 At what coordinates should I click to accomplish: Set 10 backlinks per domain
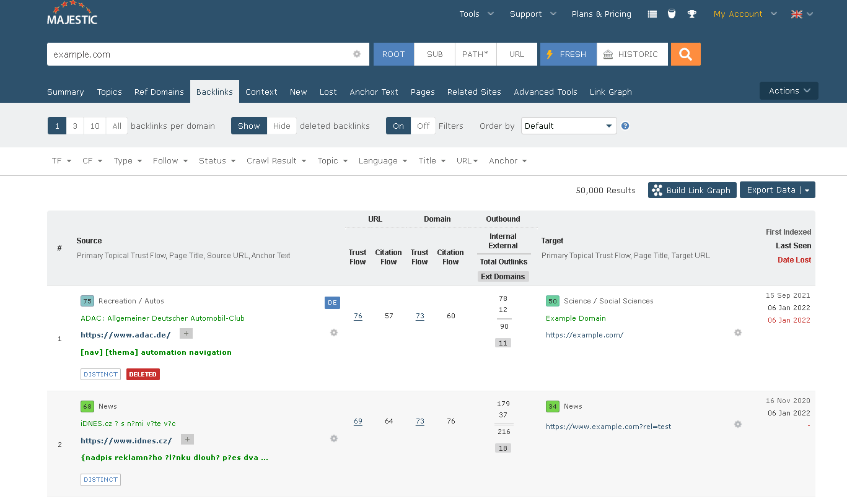95,126
